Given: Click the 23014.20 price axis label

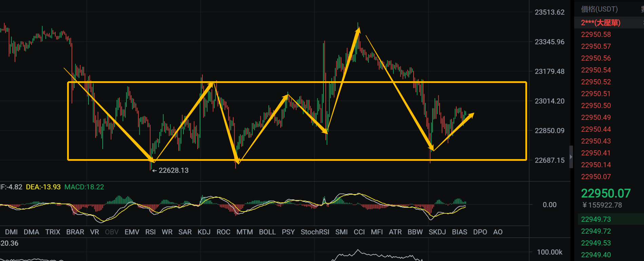Looking at the screenshot, I should (x=549, y=101).
